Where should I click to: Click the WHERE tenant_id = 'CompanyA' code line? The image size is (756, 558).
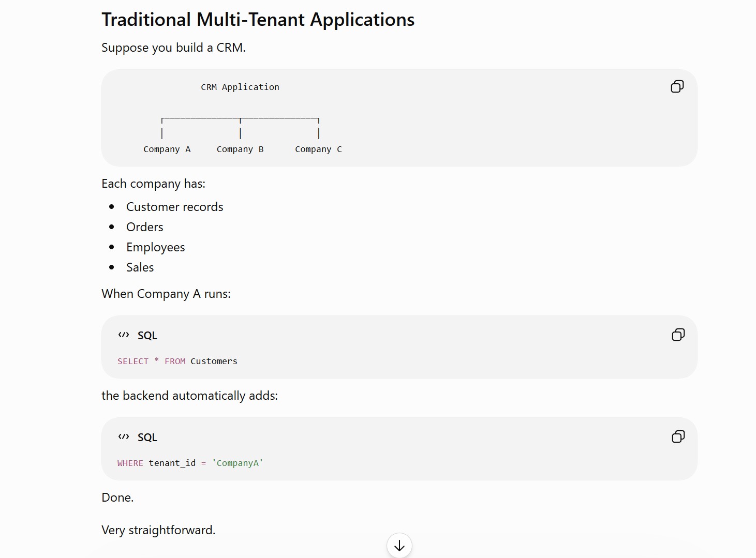[x=190, y=463]
